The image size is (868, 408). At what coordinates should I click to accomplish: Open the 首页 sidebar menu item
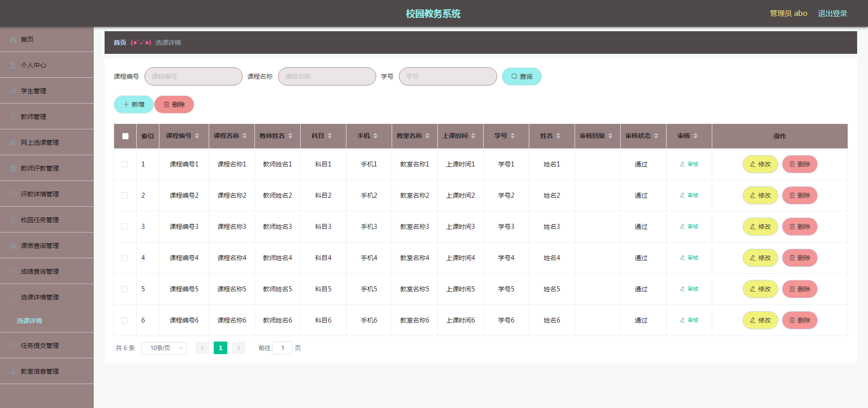point(47,39)
